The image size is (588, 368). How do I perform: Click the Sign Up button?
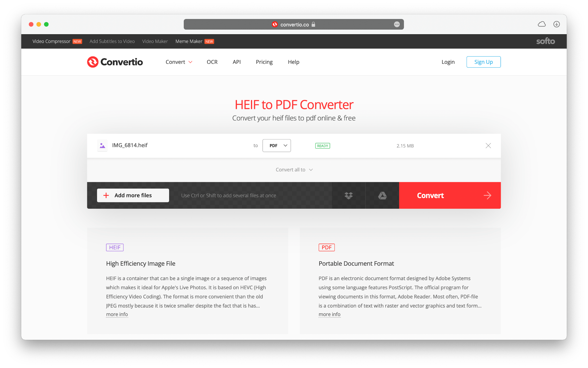[x=483, y=62]
